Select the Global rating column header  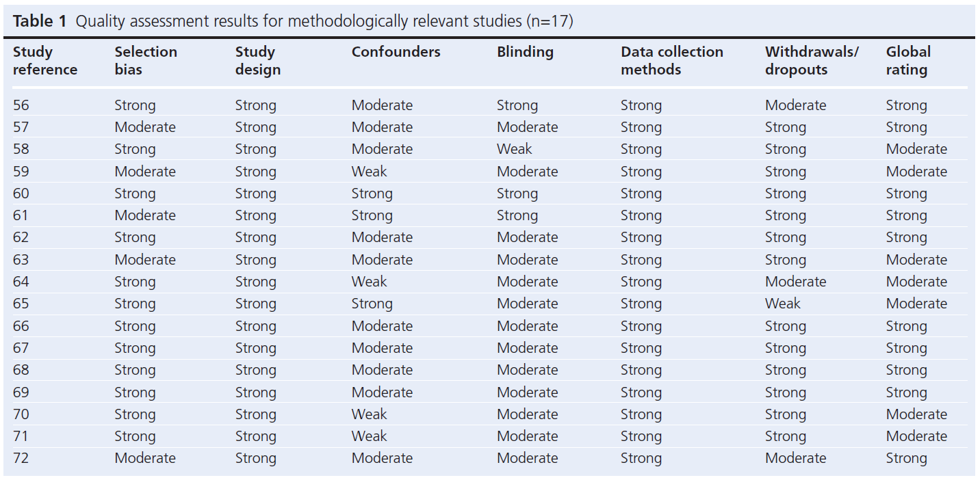908,61
